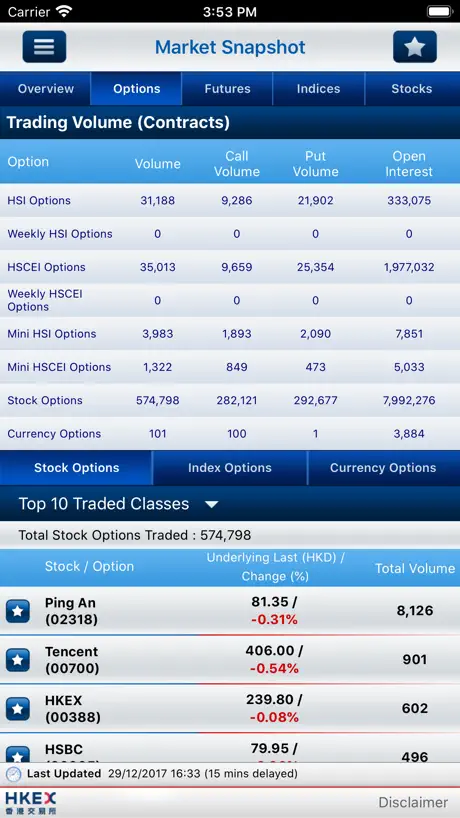The width and height of the screenshot is (460, 818).
Task: Click the Total Volume column header
Action: pos(415,569)
